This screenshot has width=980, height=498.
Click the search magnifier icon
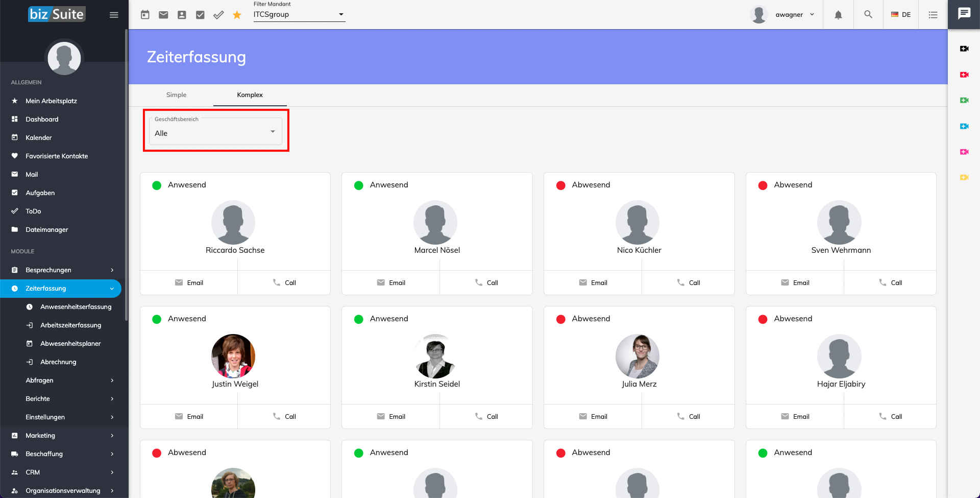(868, 14)
